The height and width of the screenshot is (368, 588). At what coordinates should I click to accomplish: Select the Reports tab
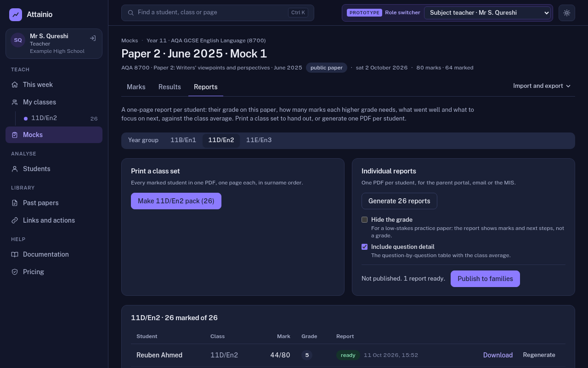(206, 87)
